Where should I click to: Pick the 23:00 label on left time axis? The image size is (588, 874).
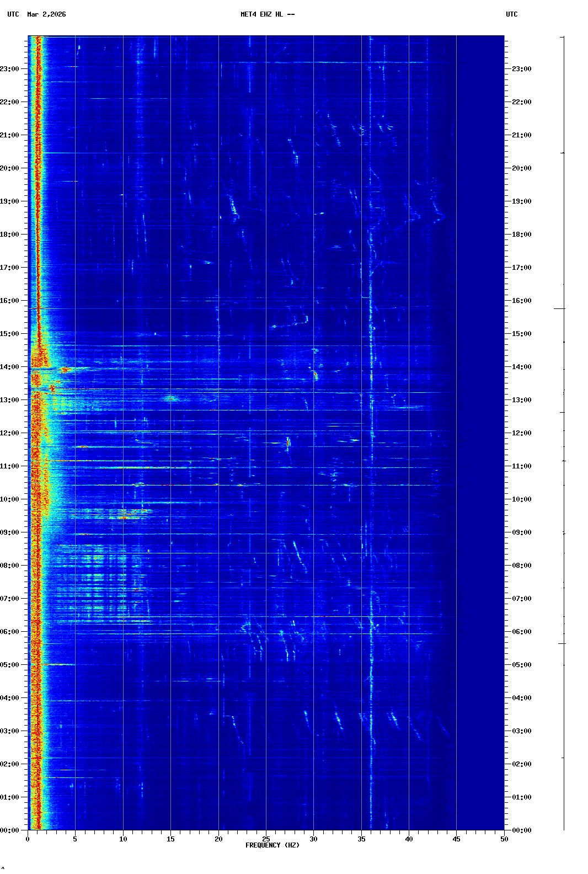click(10, 69)
